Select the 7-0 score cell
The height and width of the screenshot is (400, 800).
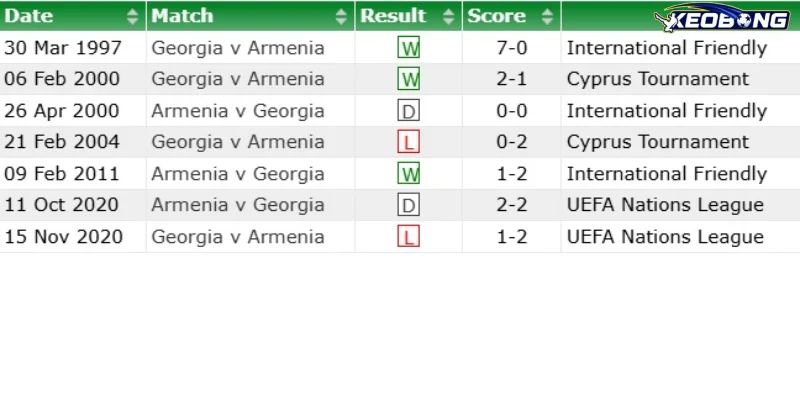tap(512, 48)
